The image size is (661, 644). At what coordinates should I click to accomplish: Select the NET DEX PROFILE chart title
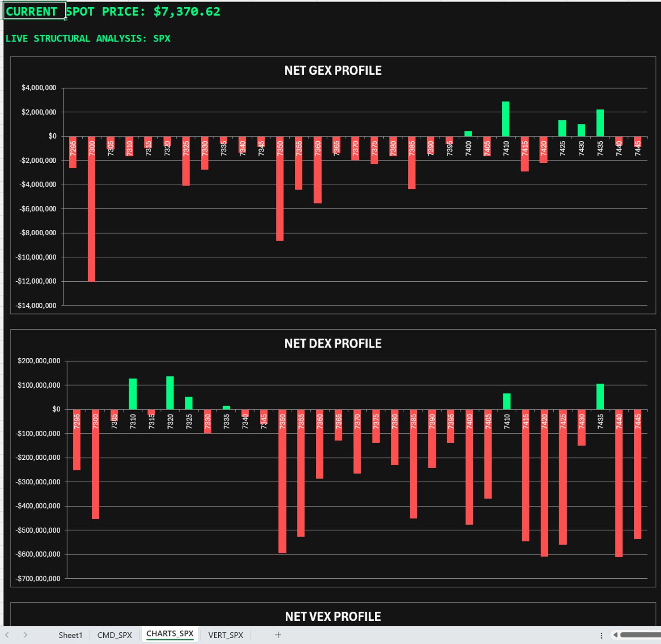click(333, 343)
